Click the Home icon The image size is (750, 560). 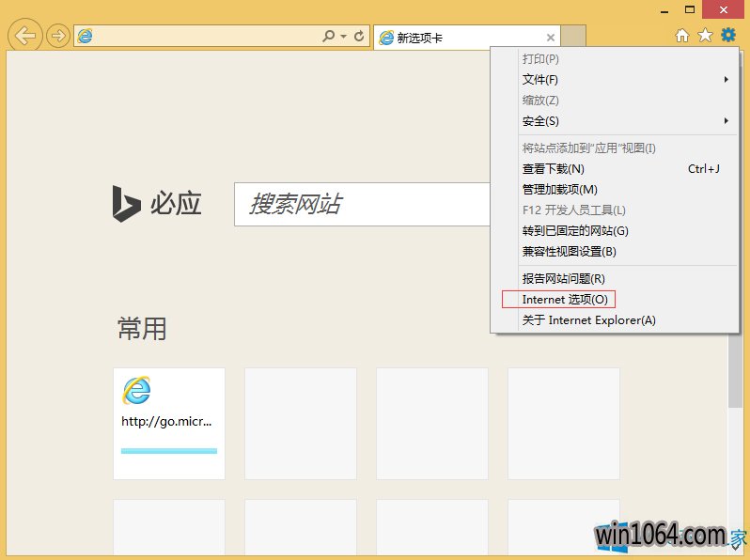pos(682,36)
